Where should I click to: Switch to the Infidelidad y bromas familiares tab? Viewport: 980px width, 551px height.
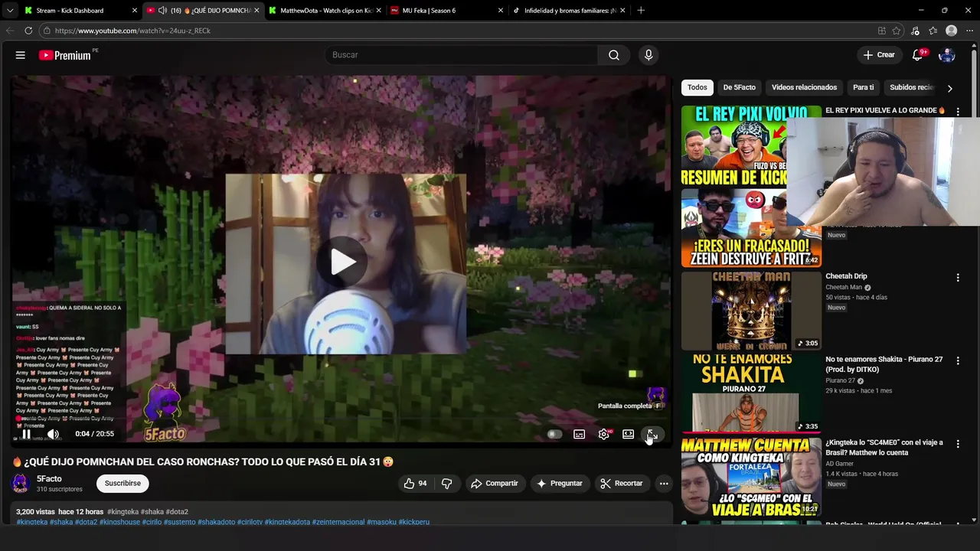(570, 11)
